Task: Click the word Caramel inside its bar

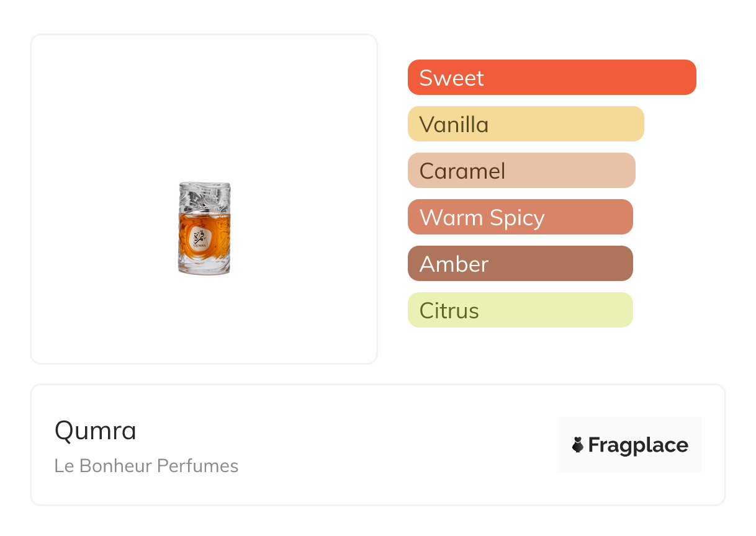Action: point(462,171)
